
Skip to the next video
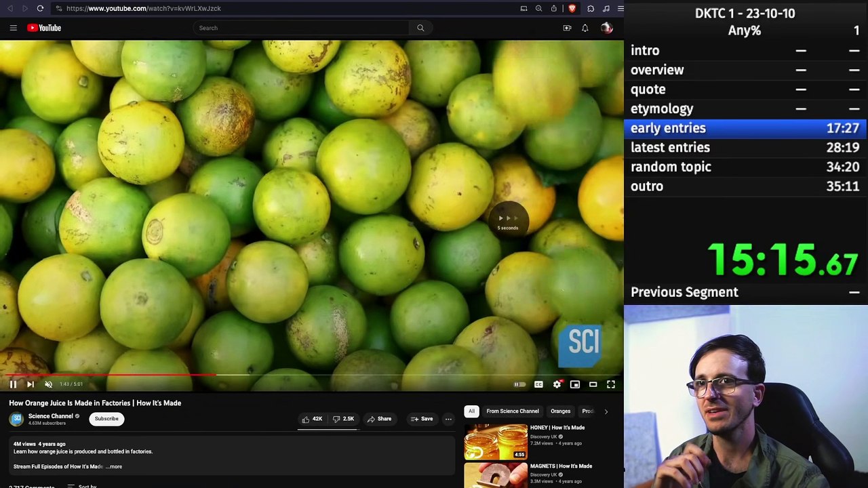31,384
